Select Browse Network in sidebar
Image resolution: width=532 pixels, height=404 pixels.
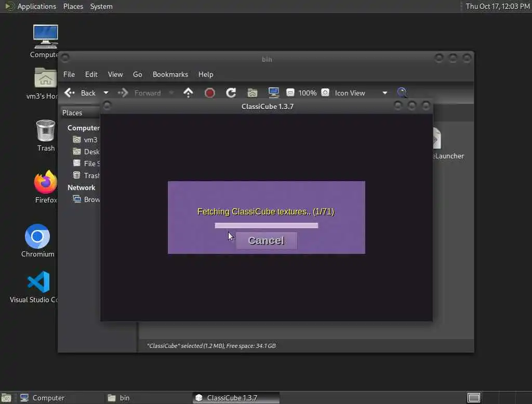(x=86, y=199)
